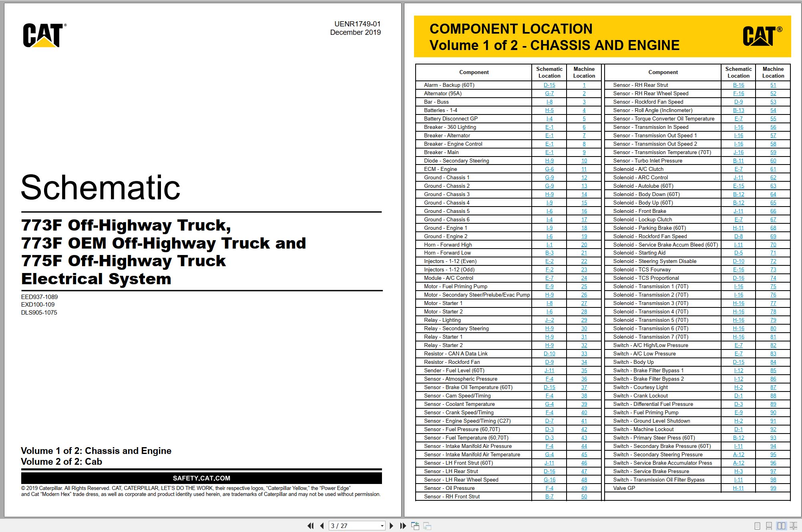Open schematic E-2 for Injectors 1-12 (Even)
Image resolution: width=802 pixels, height=532 pixels.
pos(549,261)
